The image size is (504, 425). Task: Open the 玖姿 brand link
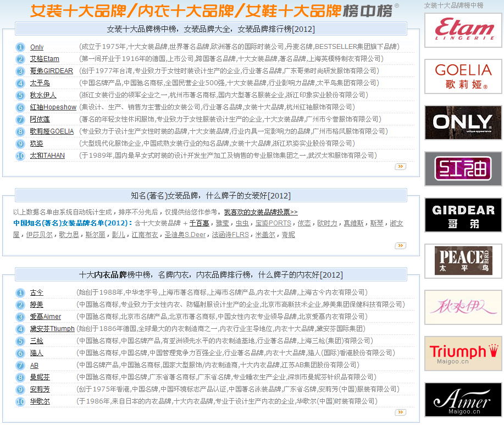36,143
